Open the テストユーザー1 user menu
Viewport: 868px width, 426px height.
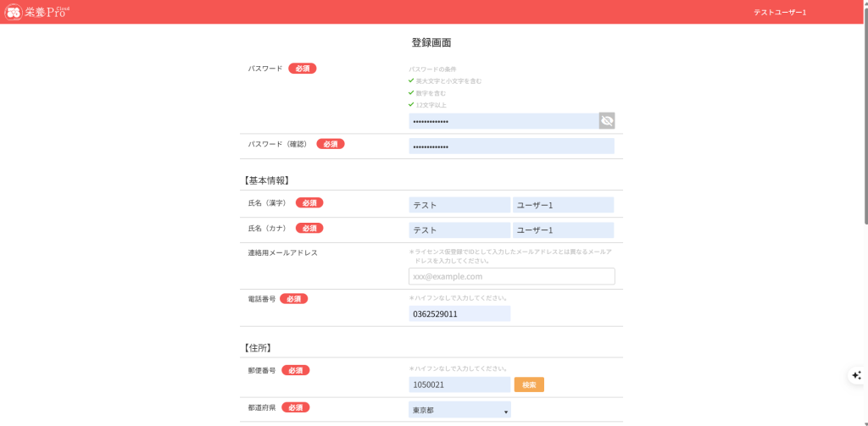pyautogui.click(x=779, y=13)
